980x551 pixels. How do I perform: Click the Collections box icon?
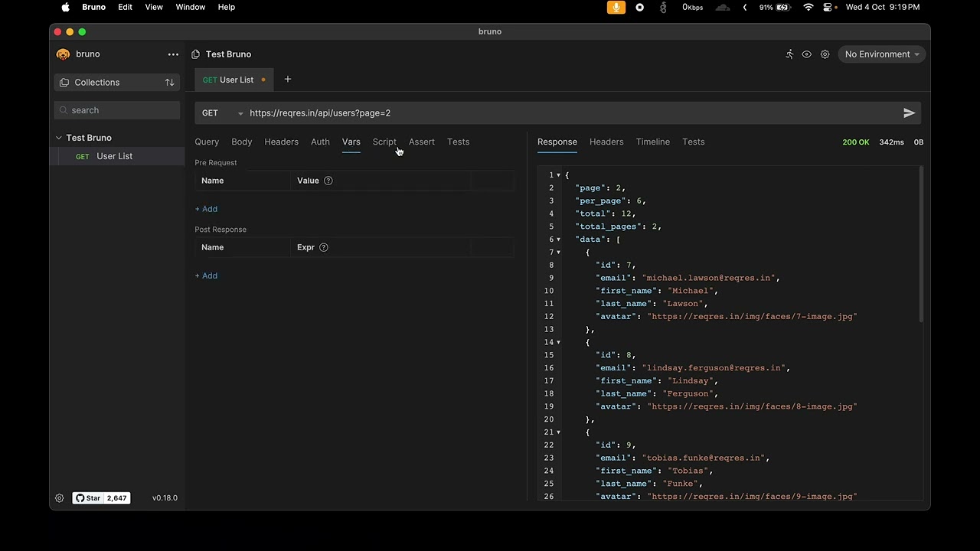click(x=64, y=83)
